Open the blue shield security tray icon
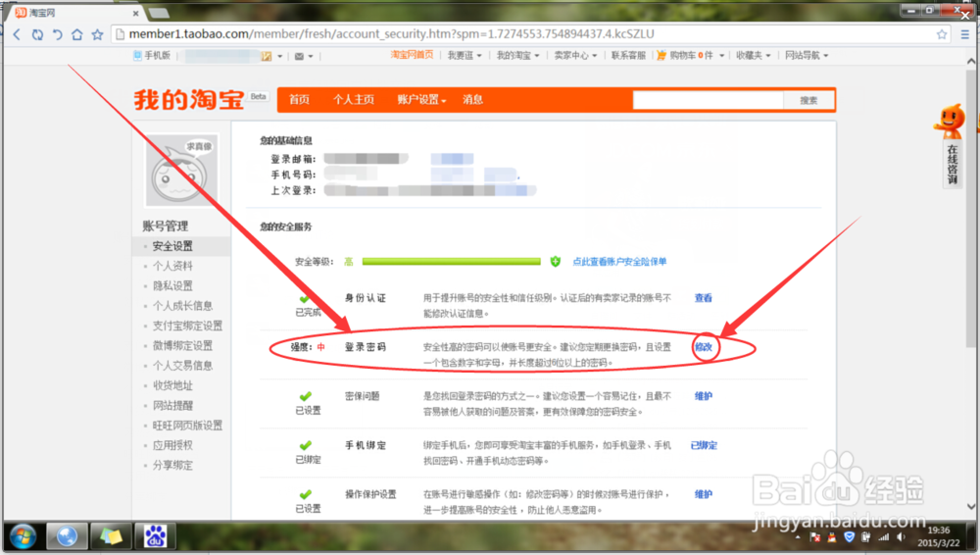This screenshot has width=980, height=555. [849, 536]
